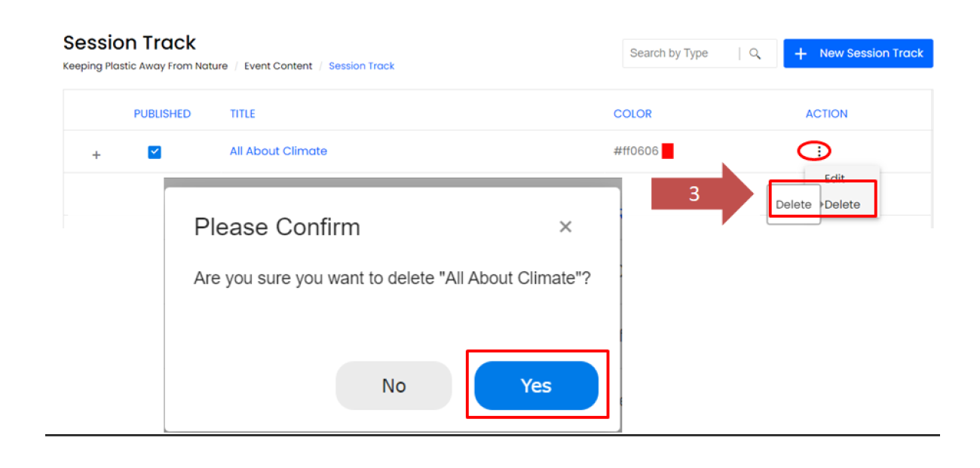Screen dimensions: 980x468
Task: Click the COLOR column header
Action: [632, 114]
